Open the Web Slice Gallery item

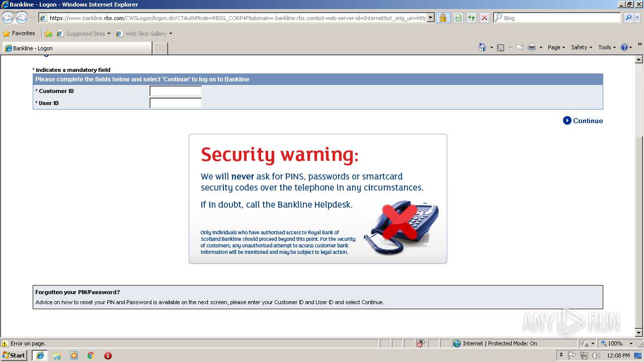click(x=144, y=34)
